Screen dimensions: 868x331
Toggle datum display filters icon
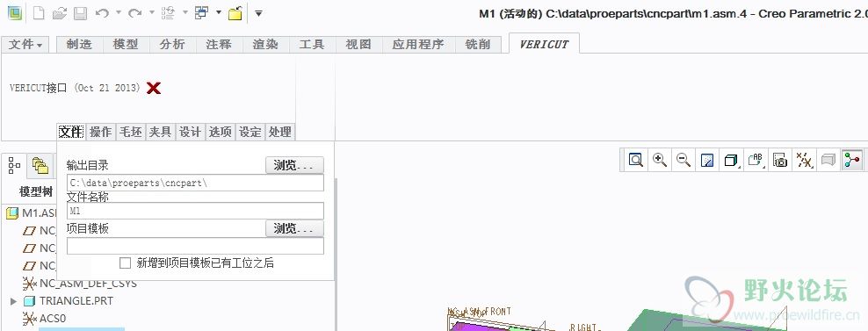804,161
